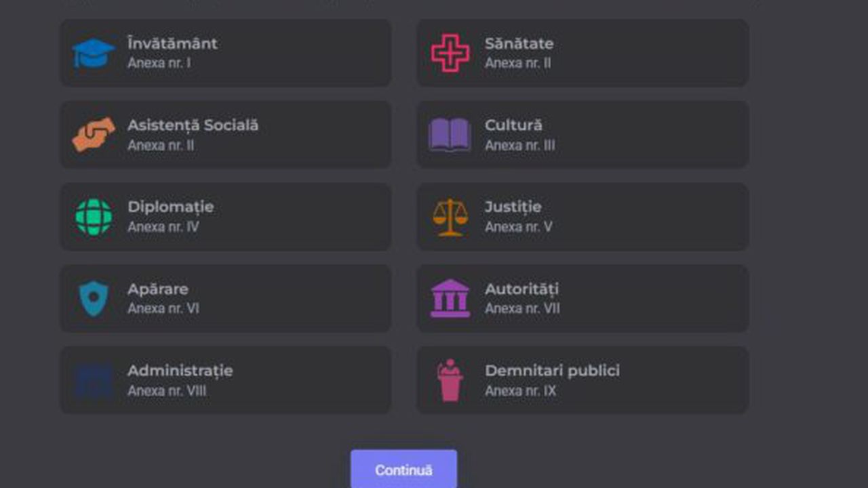Click the purple columned building icon
Image resolution: width=868 pixels, height=488 pixels.
[450, 298]
